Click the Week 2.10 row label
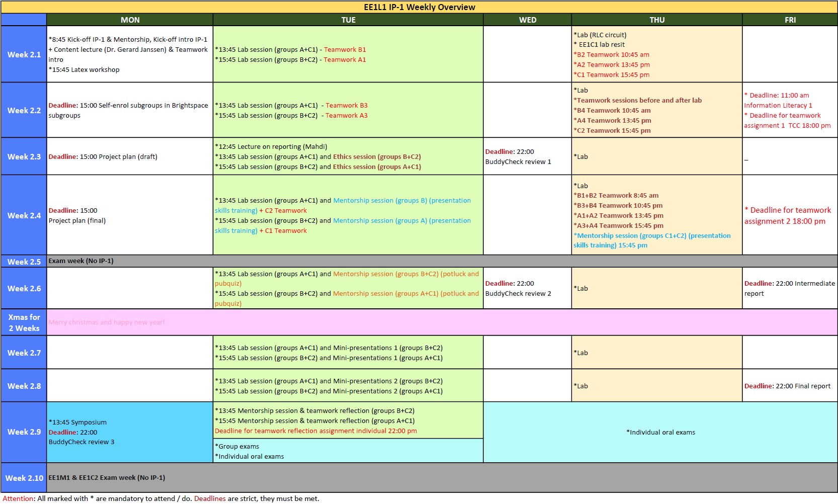The image size is (838, 504). tap(24, 478)
